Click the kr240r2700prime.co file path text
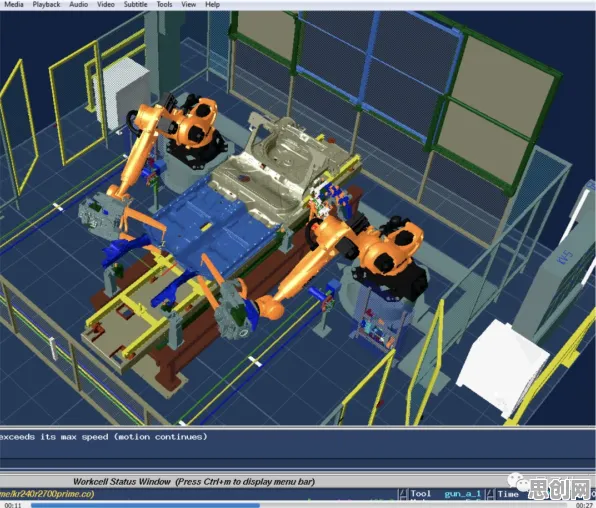The height and width of the screenshot is (508, 596). click(47, 494)
